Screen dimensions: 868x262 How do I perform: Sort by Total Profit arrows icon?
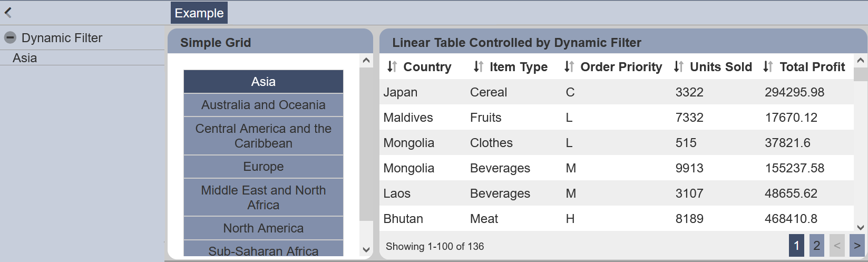[x=768, y=67]
